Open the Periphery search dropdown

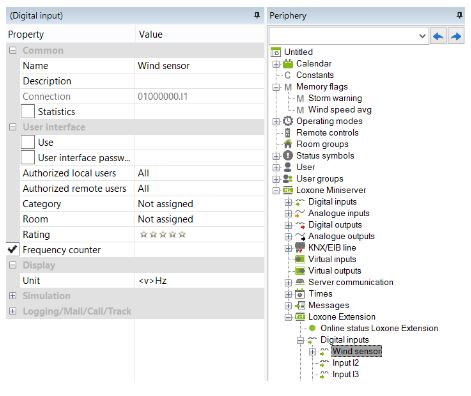422,36
